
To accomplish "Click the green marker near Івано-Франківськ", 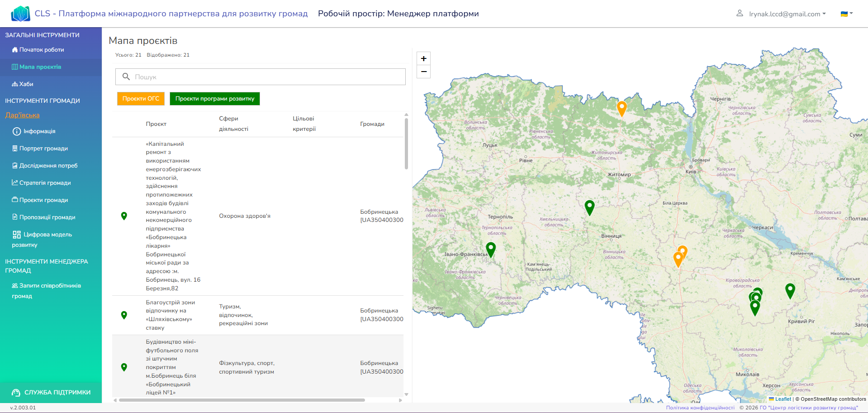I will 491,250.
